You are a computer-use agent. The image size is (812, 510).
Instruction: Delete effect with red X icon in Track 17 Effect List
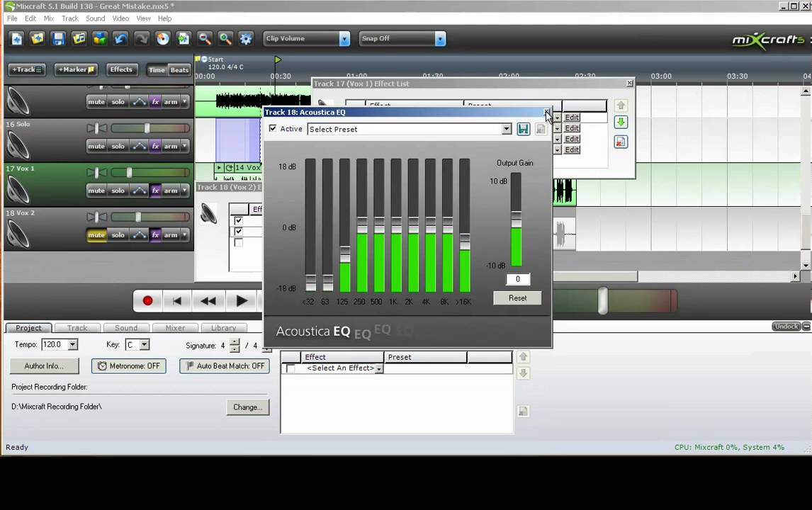[x=621, y=142]
